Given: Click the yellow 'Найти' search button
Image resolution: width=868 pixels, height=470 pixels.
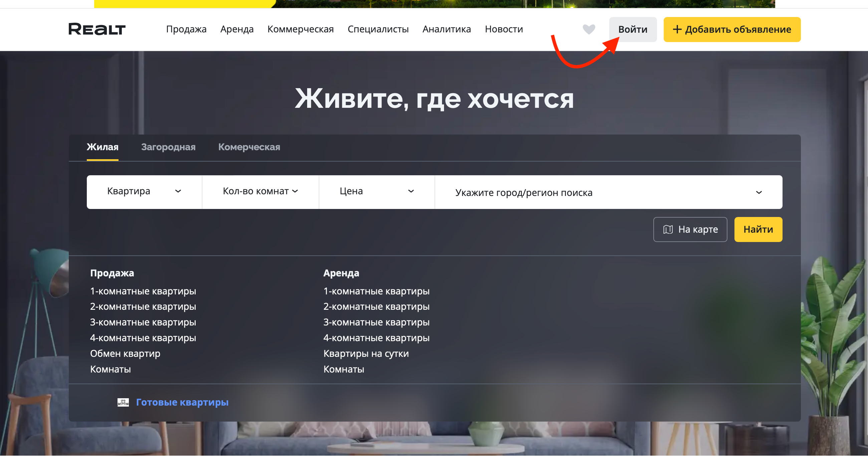Looking at the screenshot, I should pyautogui.click(x=758, y=229).
